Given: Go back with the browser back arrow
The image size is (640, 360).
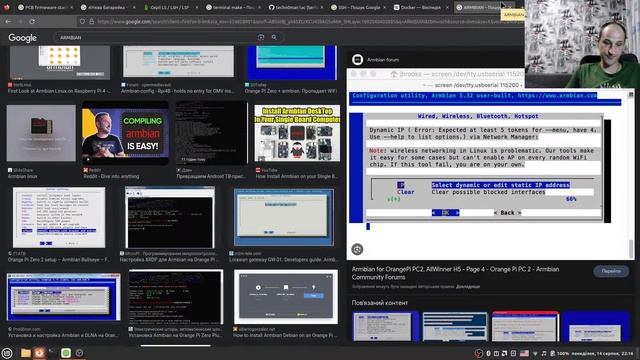Looking at the screenshot, I should click(8, 21).
